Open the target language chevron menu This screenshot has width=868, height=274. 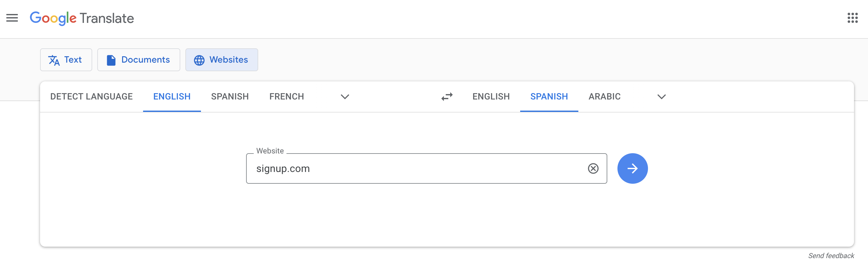661,97
